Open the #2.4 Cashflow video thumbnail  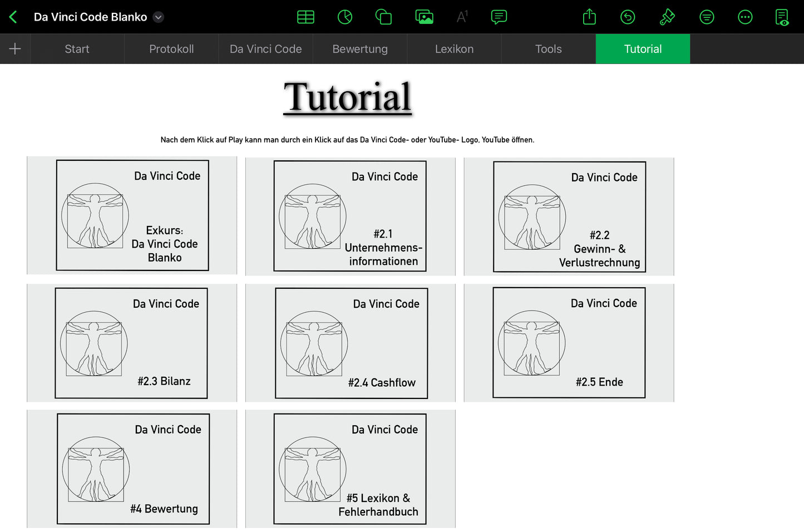coord(350,343)
